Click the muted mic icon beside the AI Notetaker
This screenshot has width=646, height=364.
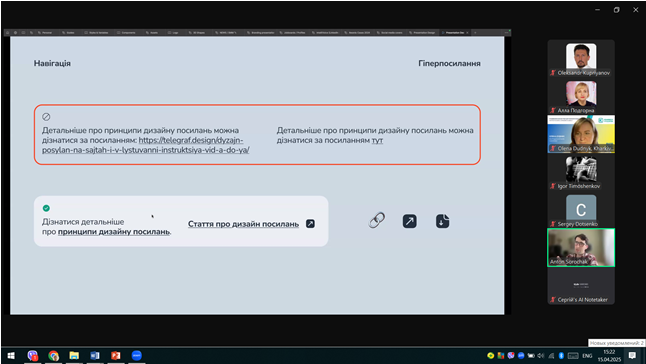(553, 300)
